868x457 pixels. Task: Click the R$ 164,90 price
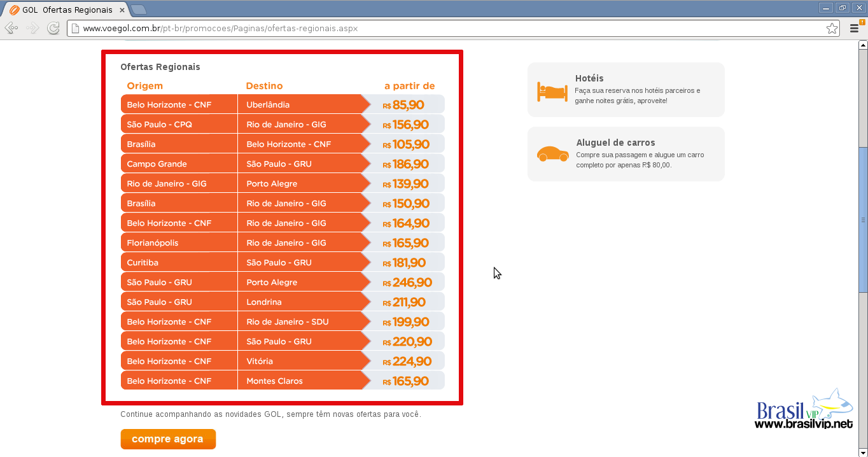pos(406,223)
